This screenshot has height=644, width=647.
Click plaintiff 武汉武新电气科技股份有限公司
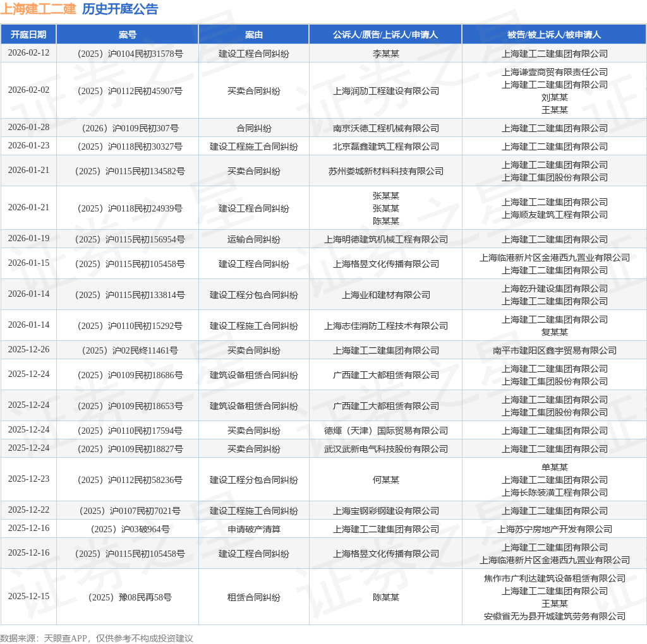point(386,449)
